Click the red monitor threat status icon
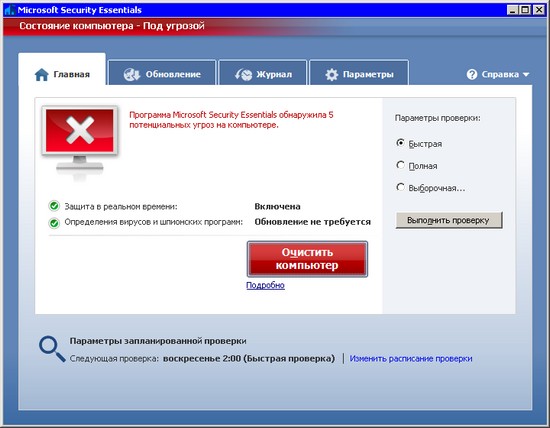 click(x=80, y=142)
